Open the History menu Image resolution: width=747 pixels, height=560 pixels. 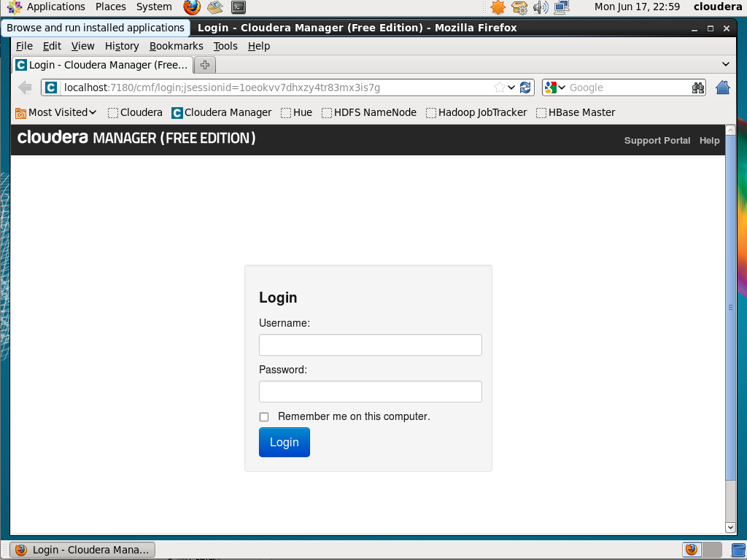coord(122,46)
